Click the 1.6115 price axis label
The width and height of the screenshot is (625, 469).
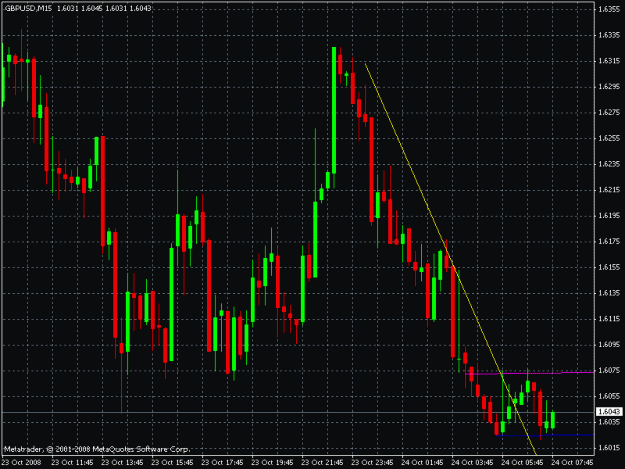click(x=609, y=318)
